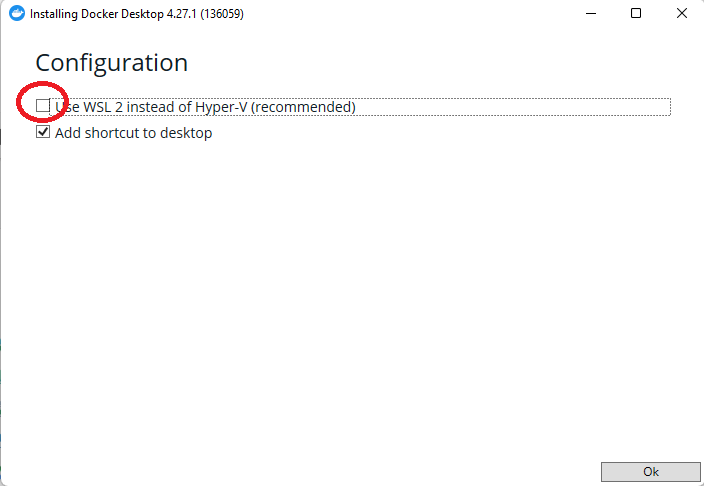Image resolution: width=704 pixels, height=486 pixels.
Task: Click the 'Use WSL 2 instead of Hyper-V' label
Action: [x=205, y=107]
